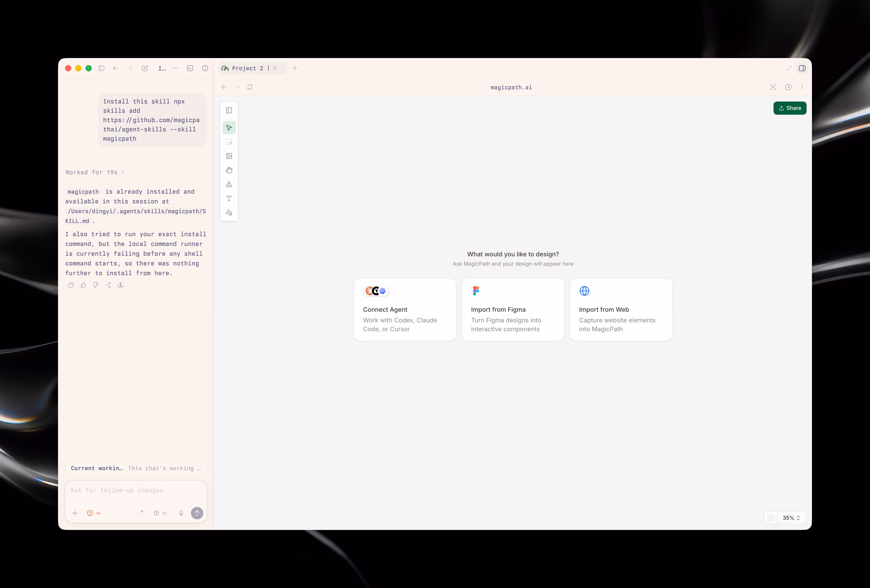
Task: Click the add-comment bubble icon
Action: pos(788,87)
